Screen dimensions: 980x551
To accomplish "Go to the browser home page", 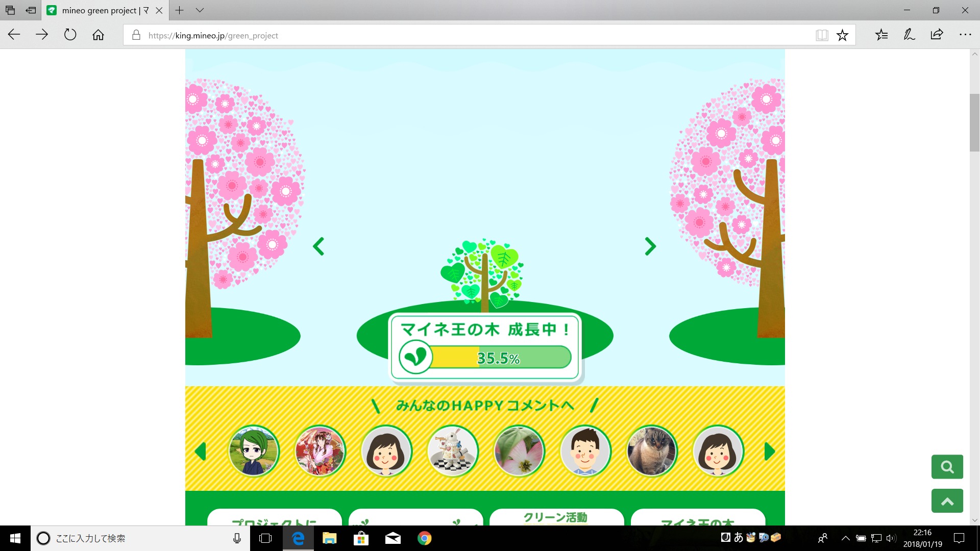I will coord(98,35).
